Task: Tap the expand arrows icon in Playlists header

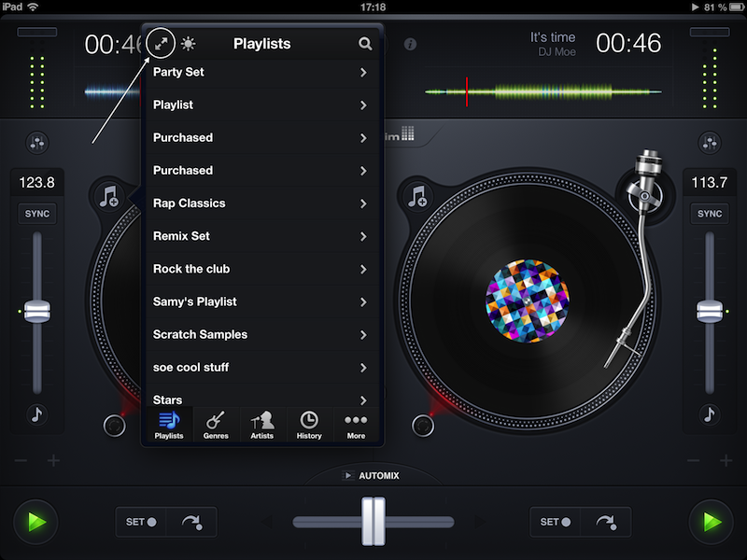Action: (161, 43)
